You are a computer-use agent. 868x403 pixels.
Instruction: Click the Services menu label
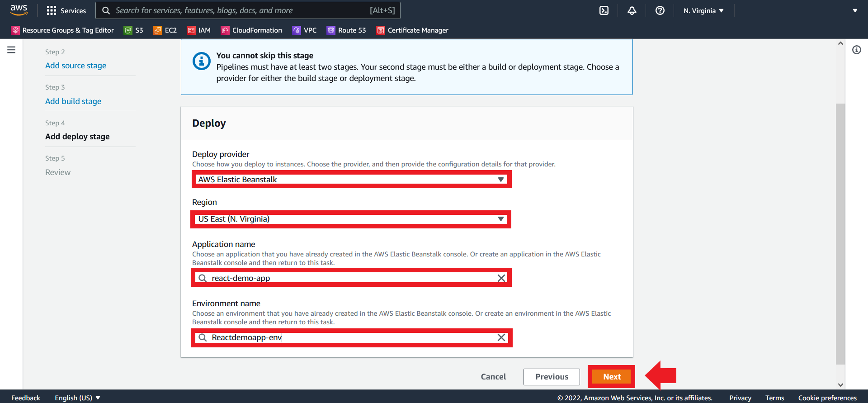(73, 10)
